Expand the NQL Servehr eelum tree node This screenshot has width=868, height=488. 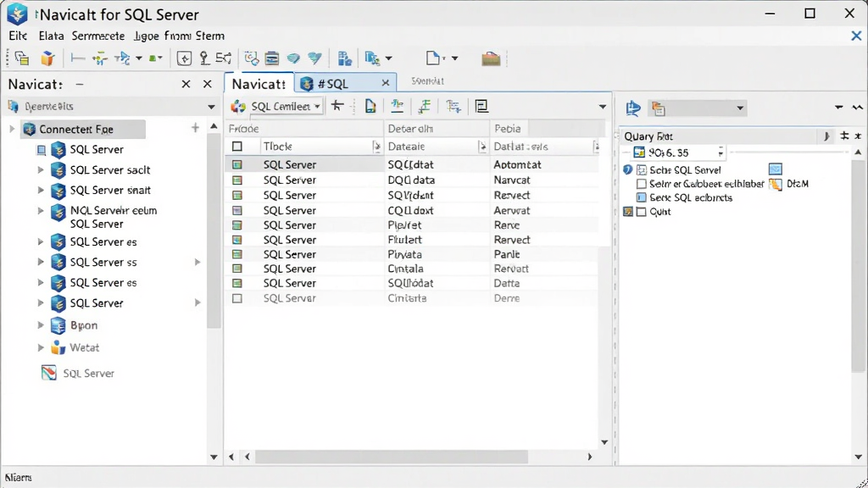click(41, 210)
